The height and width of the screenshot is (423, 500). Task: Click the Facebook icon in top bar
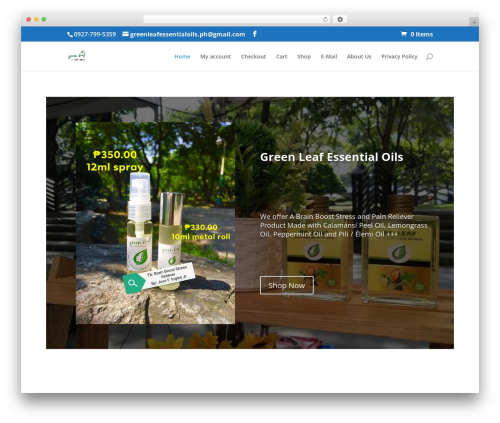[x=255, y=34]
